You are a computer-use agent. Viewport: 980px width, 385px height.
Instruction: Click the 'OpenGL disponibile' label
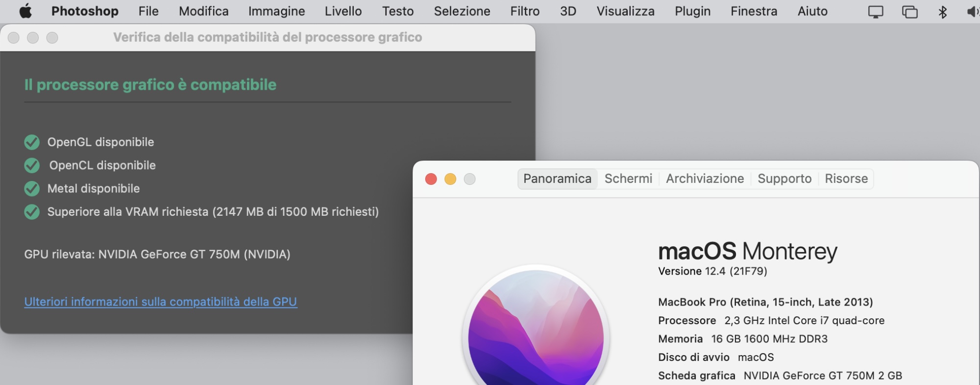pyautogui.click(x=100, y=142)
